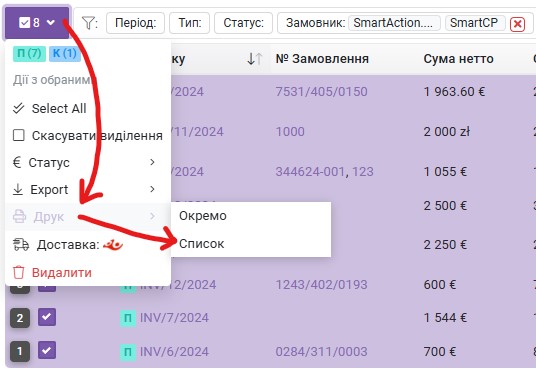Open the Тип filter
This screenshot has height=375, width=536.
tap(189, 23)
